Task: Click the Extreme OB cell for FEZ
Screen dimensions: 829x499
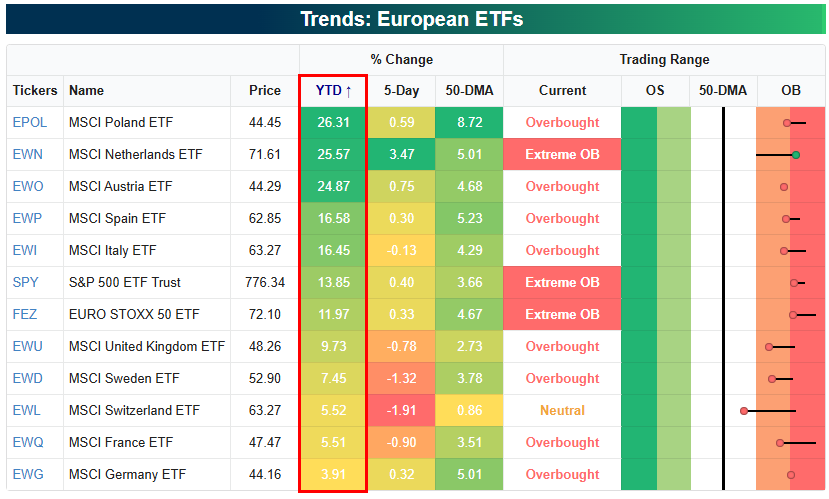Action: 562,314
